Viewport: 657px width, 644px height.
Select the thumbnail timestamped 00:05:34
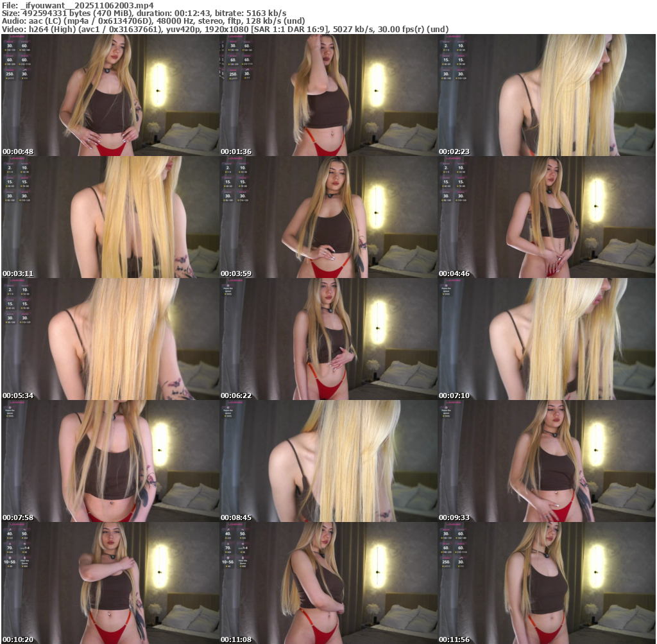(110, 339)
